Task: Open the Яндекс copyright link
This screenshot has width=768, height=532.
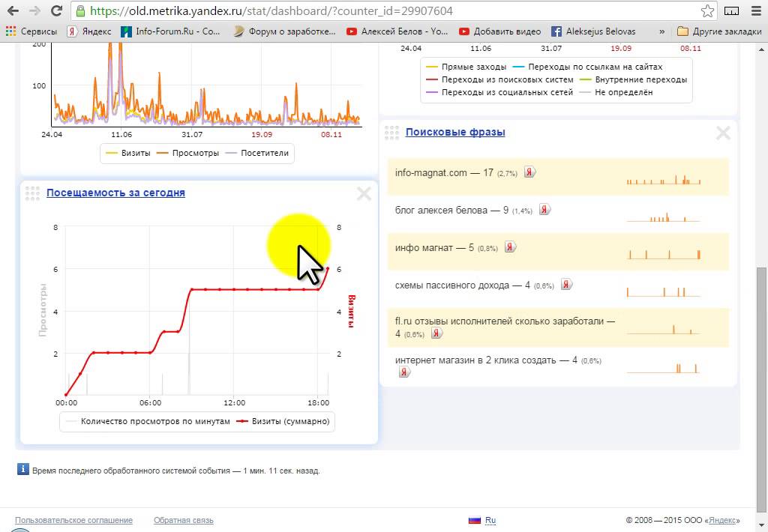Action: tap(722, 520)
